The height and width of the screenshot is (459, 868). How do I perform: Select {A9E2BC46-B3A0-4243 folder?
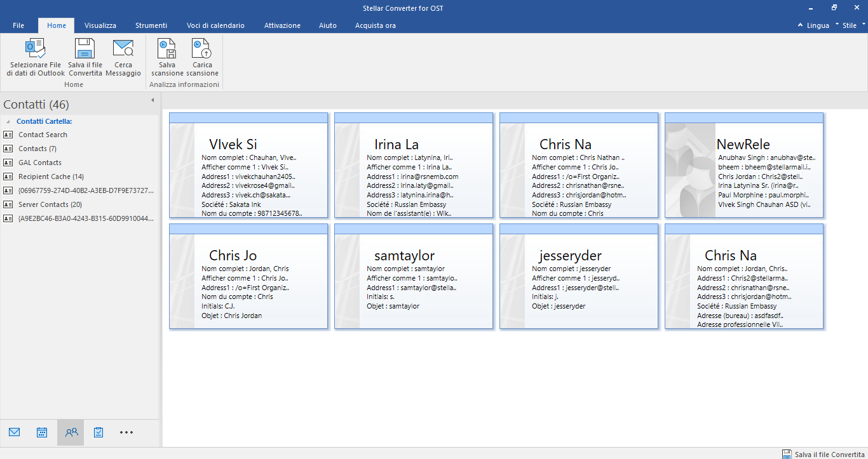pos(86,218)
